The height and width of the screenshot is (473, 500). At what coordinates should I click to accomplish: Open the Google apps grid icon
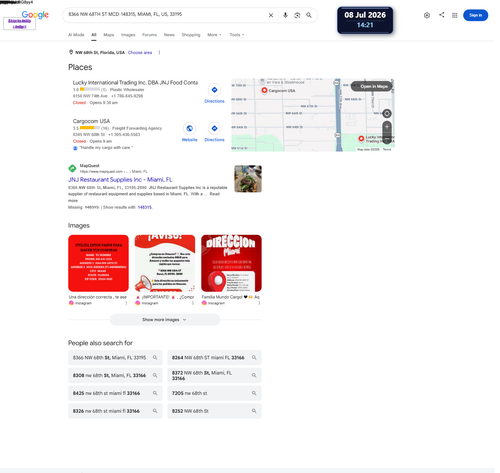pyautogui.click(x=455, y=15)
